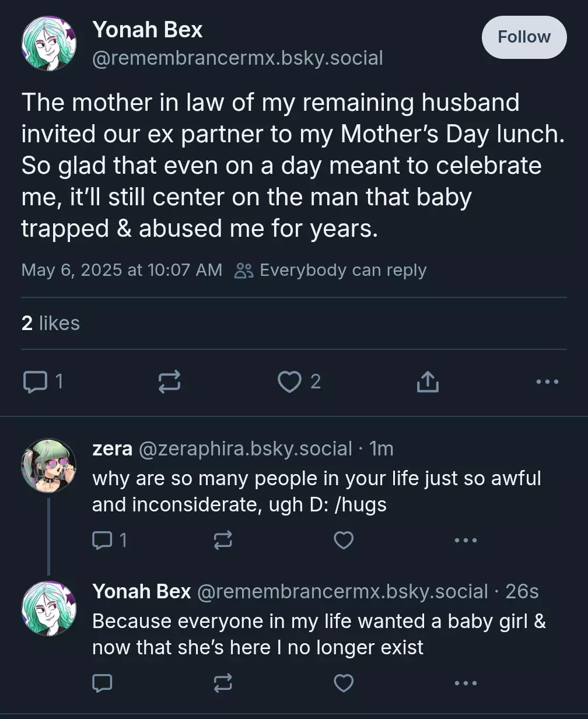The width and height of the screenshot is (588, 719).
Task: Reply to Yonah Bex's main post
Action: (42, 382)
